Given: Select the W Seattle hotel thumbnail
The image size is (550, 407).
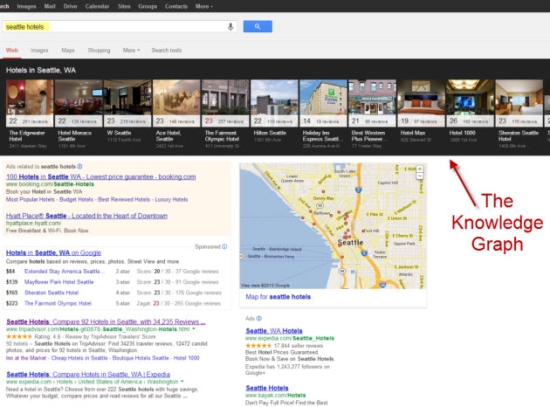Looking at the screenshot, I should click(128, 103).
